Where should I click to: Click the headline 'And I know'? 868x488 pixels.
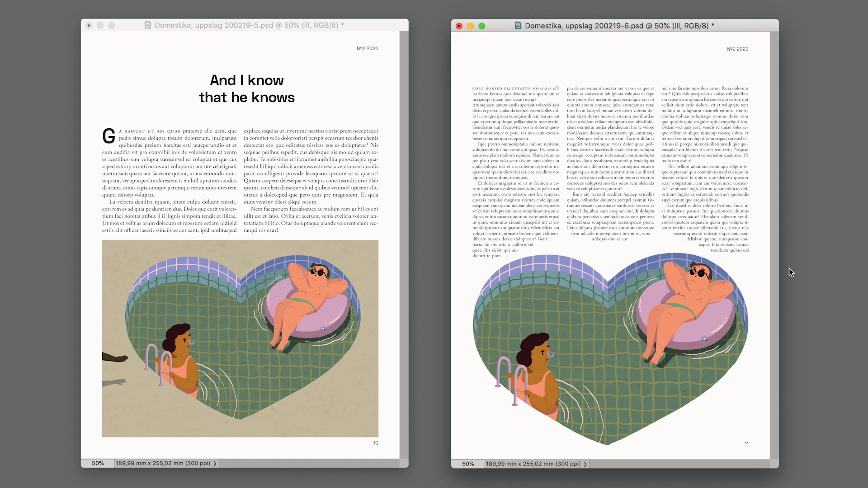click(x=246, y=80)
